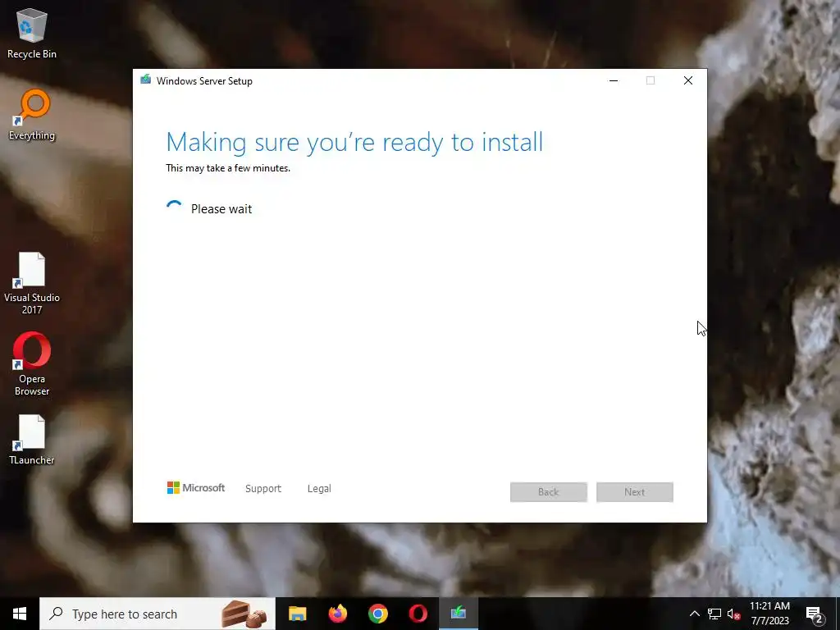Open the taskbar clock and date
The image size is (840, 630).
coord(769,614)
